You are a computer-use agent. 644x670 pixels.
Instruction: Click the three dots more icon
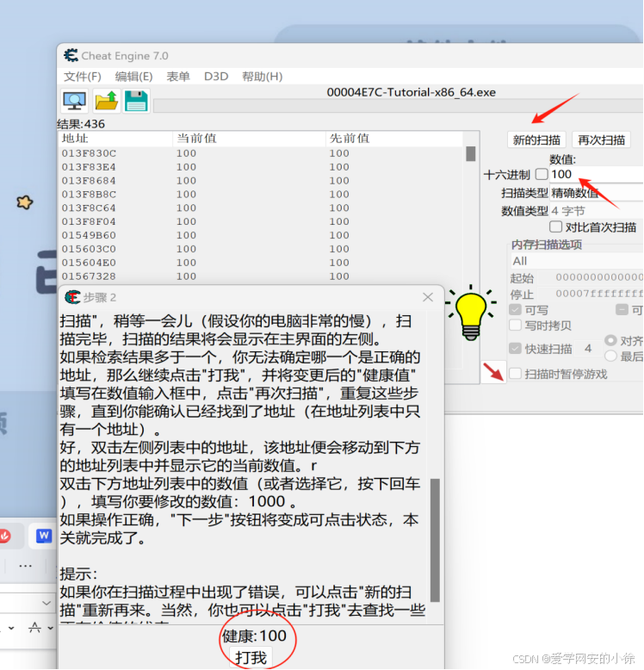(x=25, y=566)
